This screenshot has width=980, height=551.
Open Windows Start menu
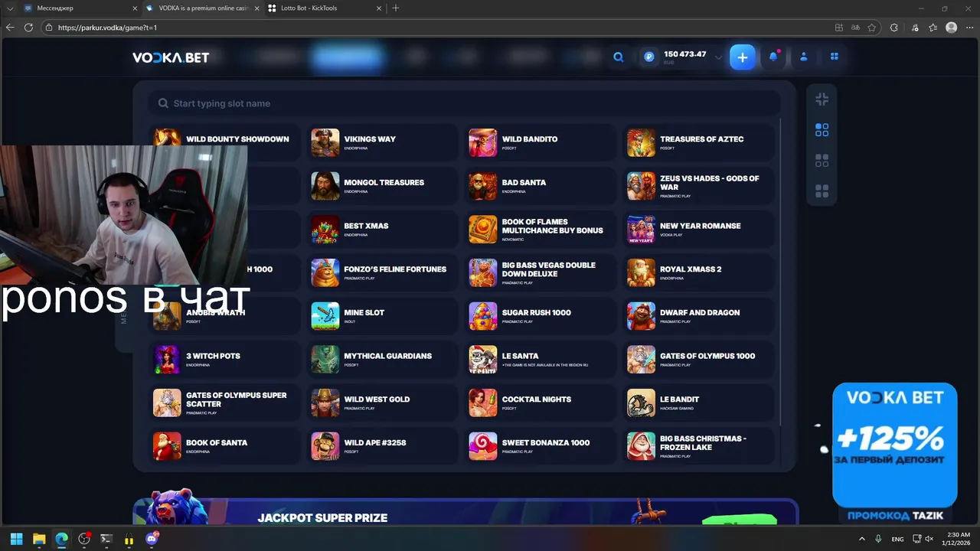(17, 539)
